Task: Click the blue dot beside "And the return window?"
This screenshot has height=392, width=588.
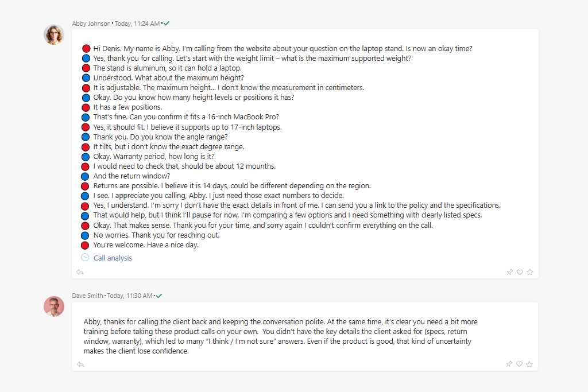Action: coord(86,176)
